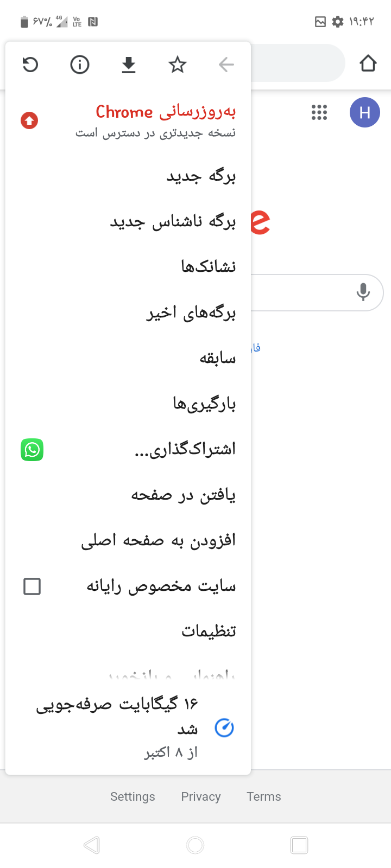391x868 pixels.
Task: Tap the voice search microphone
Action: [x=363, y=292]
